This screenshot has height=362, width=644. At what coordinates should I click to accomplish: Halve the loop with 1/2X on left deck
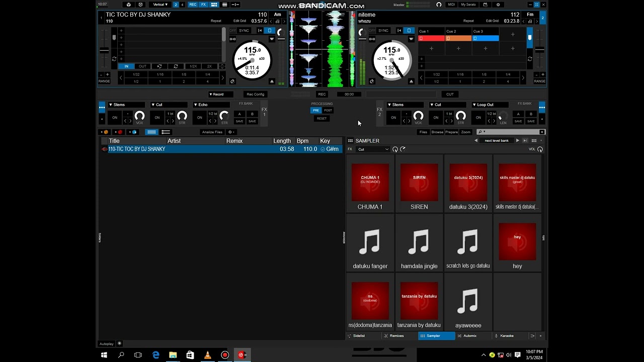click(193, 66)
